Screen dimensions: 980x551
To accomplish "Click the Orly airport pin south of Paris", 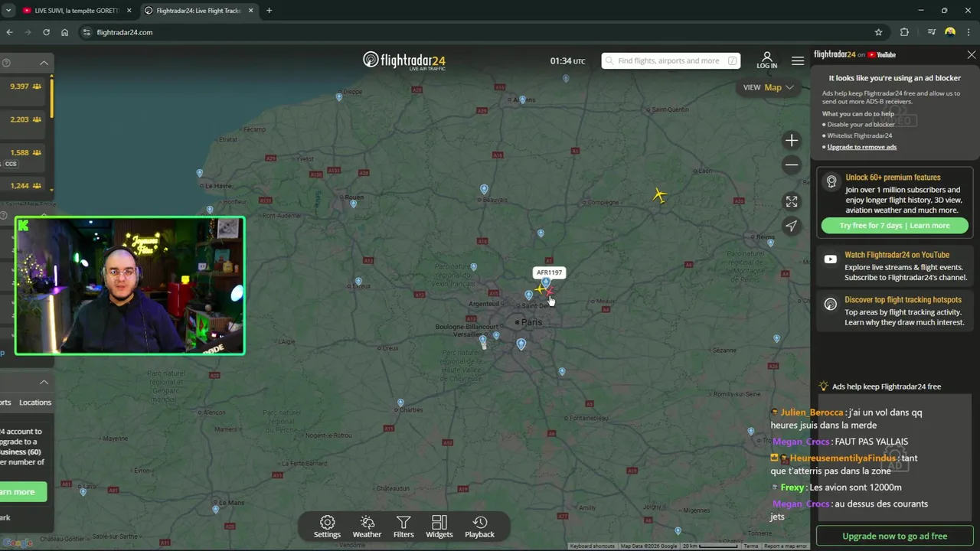I will pos(521,344).
